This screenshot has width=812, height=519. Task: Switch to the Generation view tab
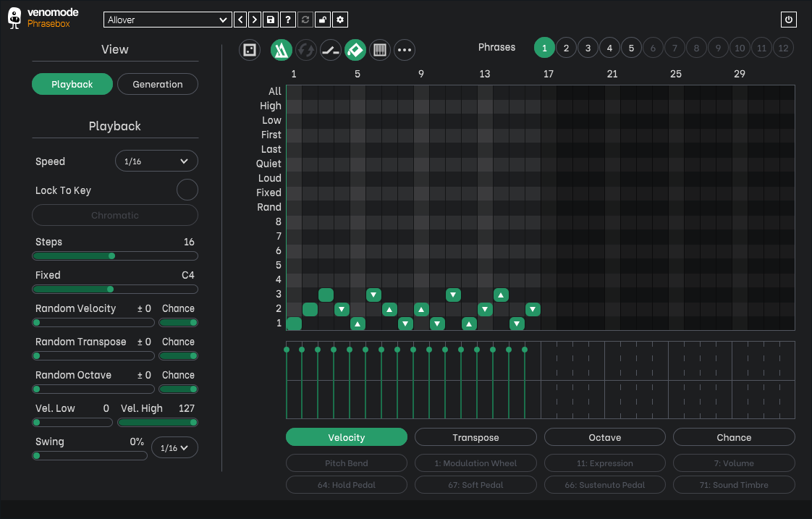click(x=158, y=85)
